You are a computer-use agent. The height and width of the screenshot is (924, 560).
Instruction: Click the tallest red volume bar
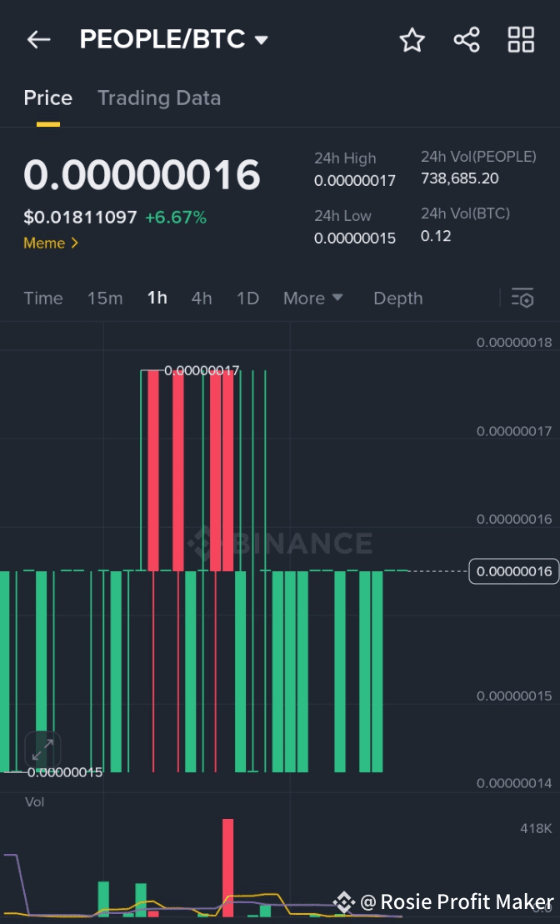[x=227, y=867]
